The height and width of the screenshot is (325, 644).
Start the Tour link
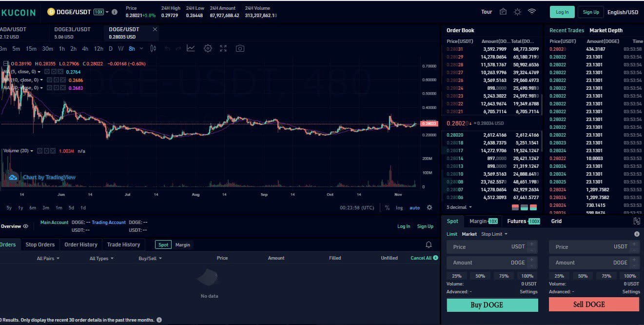487,12
